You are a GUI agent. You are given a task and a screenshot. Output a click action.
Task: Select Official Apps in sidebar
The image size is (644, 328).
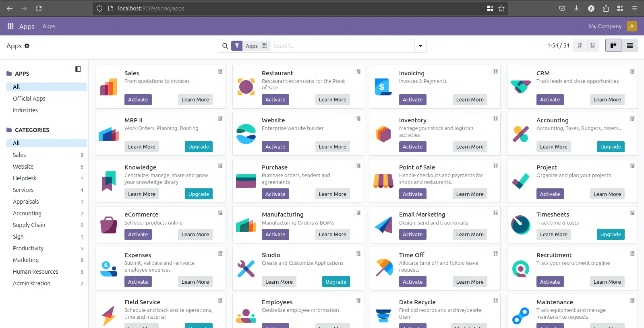coord(29,99)
